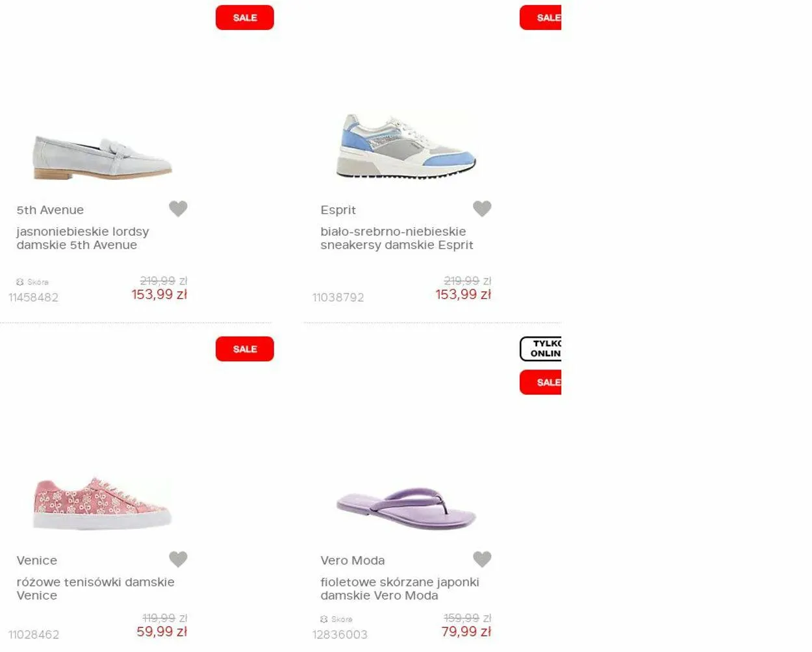This screenshot has width=812, height=652.
Task: Click SALE badge above Esprit sneakers
Action: [x=540, y=18]
